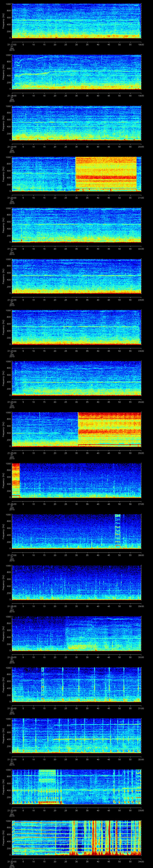Click the red burst at start of 21:26:00 panel
This screenshot has height=868, width=153.
[x=16, y=481]
